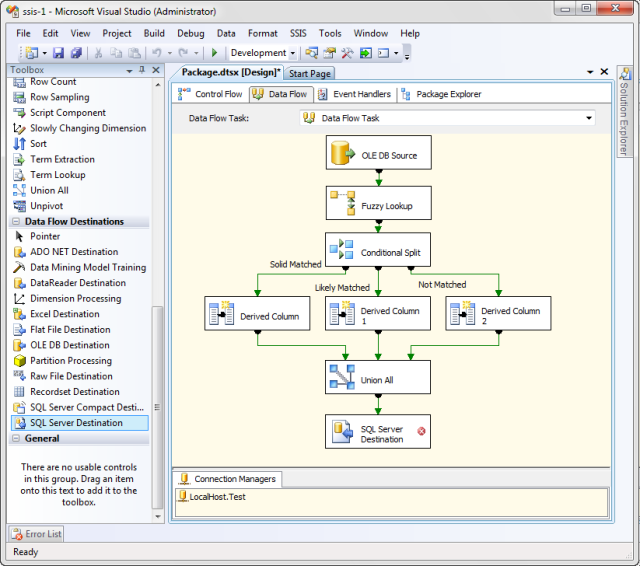
Task: Click the Copy toolbar icon
Action: pyautogui.click(x=116, y=53)
